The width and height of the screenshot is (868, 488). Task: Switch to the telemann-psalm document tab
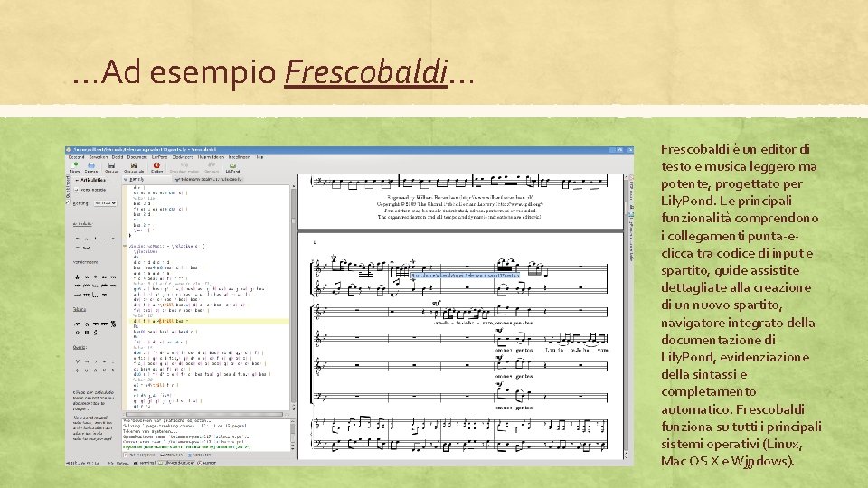pyautogui.click(x=208, y=179)
